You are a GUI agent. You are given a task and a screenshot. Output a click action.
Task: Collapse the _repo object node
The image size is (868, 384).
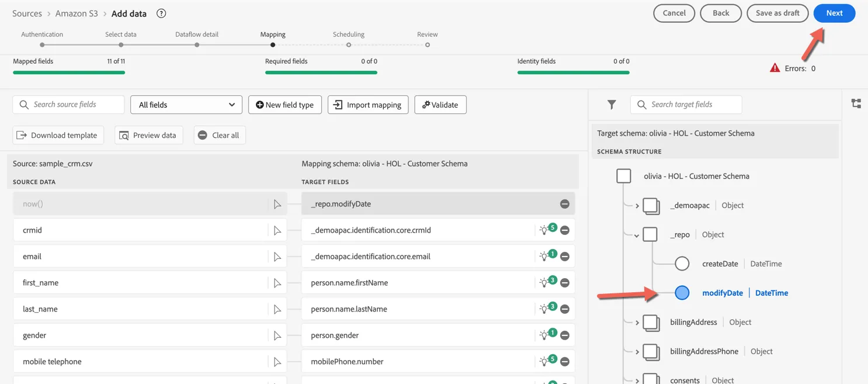pos(637,235)
